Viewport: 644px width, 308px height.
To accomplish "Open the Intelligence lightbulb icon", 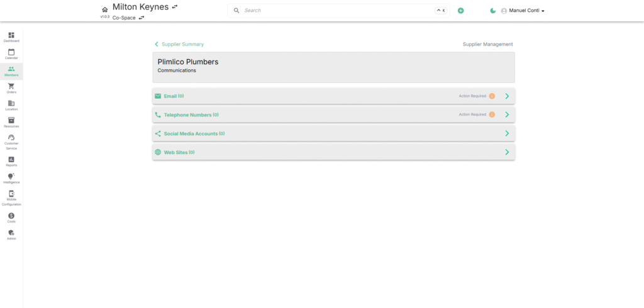I will (x=11, y=178).
